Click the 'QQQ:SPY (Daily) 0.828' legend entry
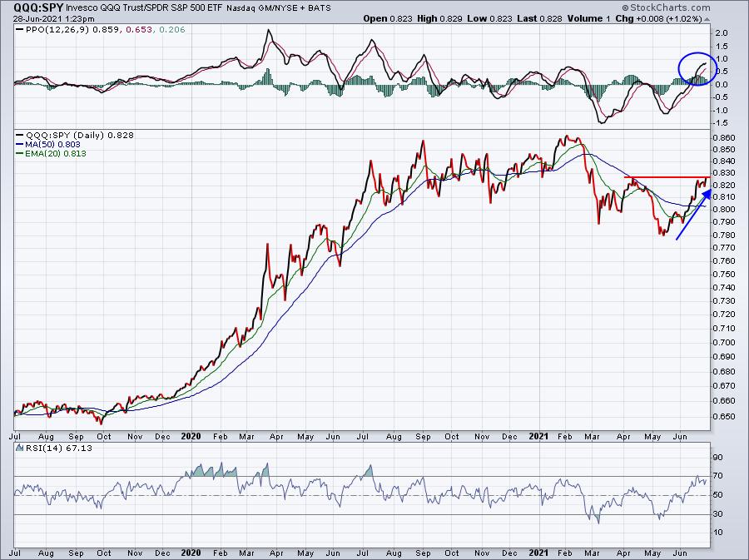 click(x=80, y=135)
